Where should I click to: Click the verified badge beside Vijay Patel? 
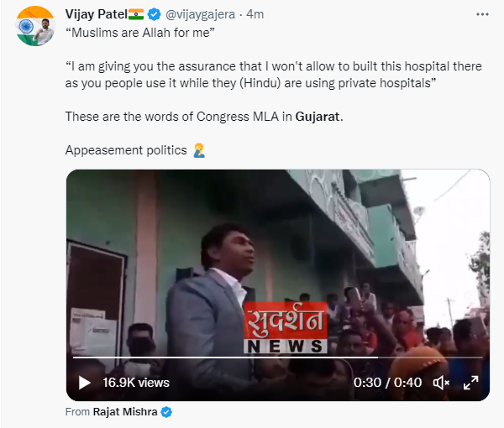154,14
